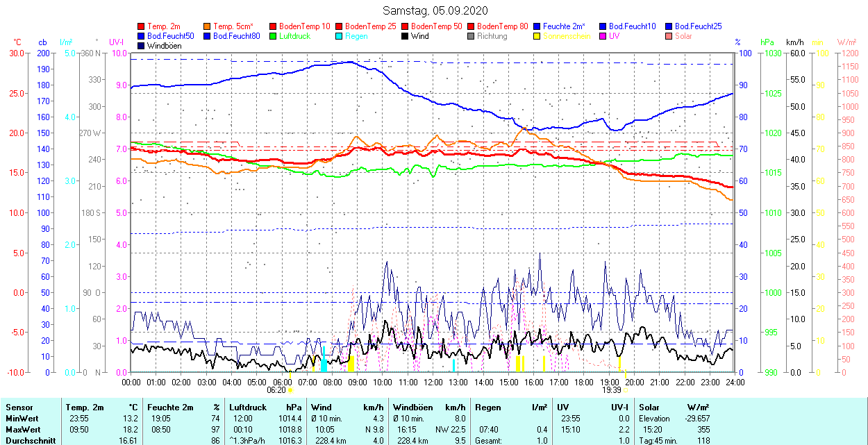The width and height of the screenshot is (868, 445).
Task: Click the Windböen column header in table
Action: [412, 408]
